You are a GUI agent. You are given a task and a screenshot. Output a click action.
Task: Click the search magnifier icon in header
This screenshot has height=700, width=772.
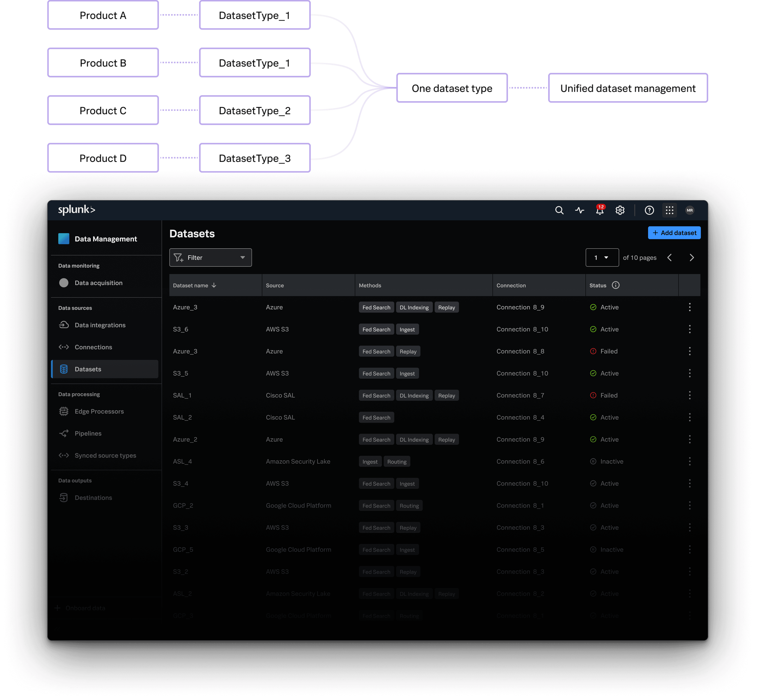(559, 210)
